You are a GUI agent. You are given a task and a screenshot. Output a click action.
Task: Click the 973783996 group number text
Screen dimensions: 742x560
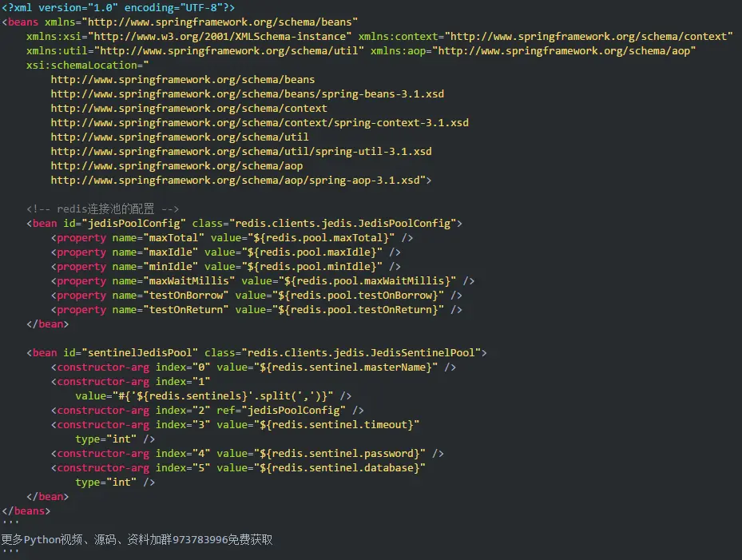pyautogui.click(x=200, y=540)
